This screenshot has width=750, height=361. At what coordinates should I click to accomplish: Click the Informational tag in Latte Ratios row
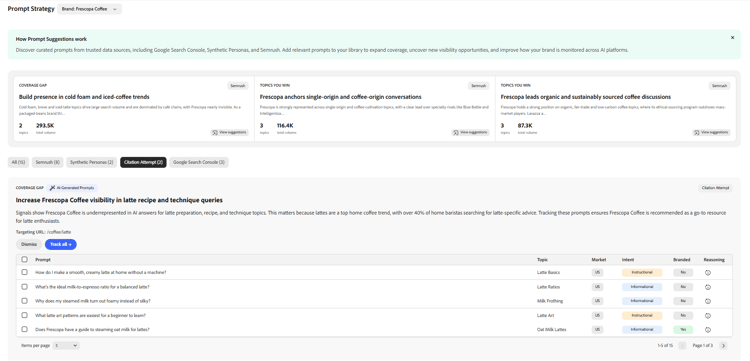[x=642, y=287]
